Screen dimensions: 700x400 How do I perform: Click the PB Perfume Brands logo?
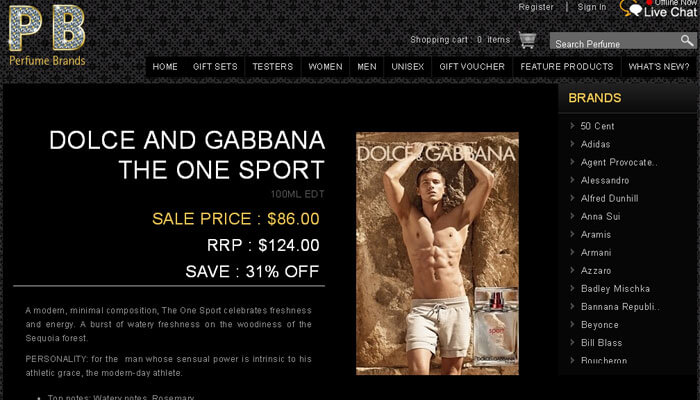click(x=47, y=35)
